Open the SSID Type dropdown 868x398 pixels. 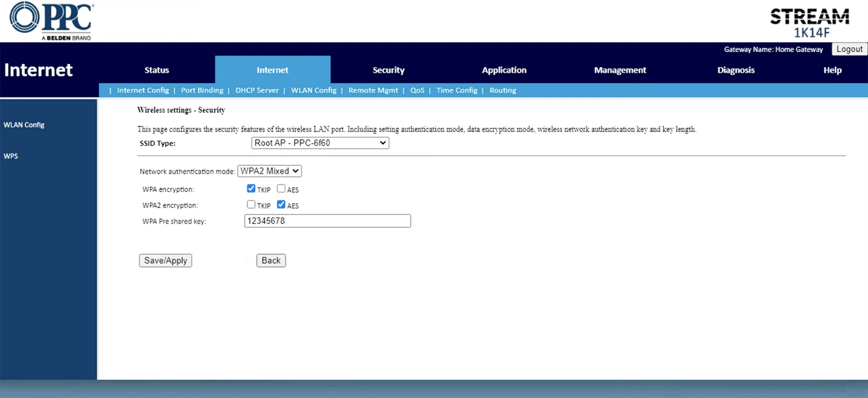coord(320,143)
